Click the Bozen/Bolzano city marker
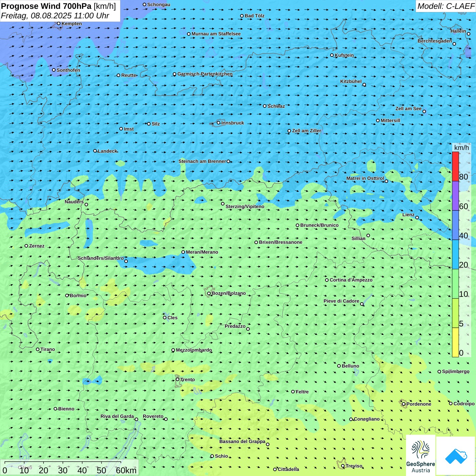The height and width of the screenshot is (476, 476). coord(209,293)
